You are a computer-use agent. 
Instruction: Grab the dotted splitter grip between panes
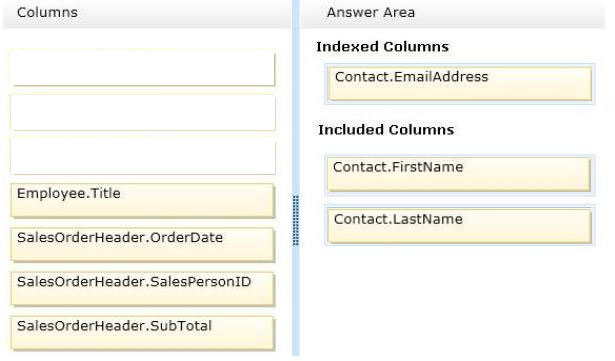click(x=296, y=221)
